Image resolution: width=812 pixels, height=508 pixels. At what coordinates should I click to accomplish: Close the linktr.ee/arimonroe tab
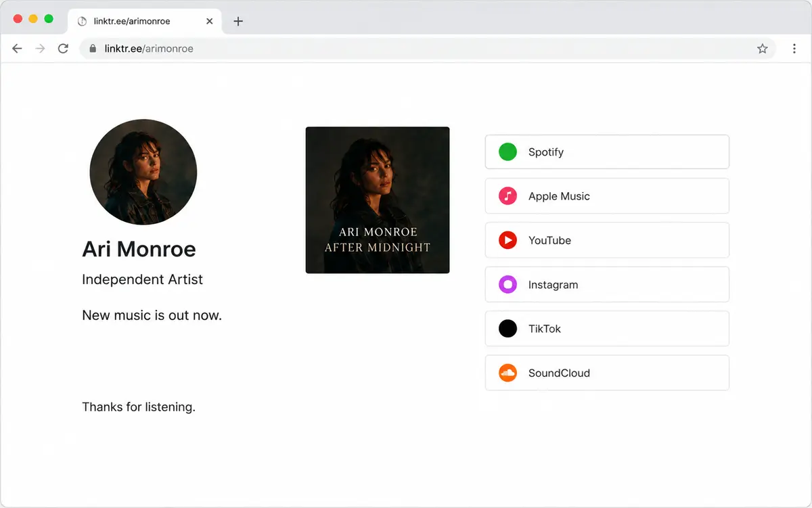pos(210,21)
